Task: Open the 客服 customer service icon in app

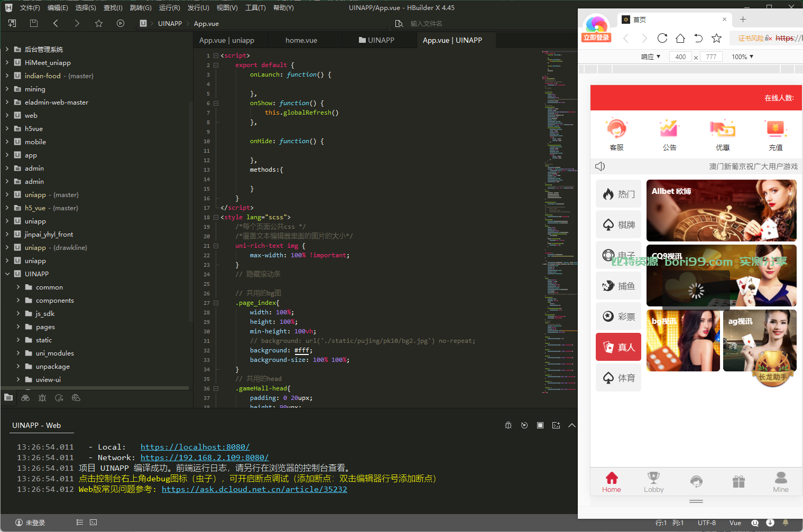Action: [x=616, y=135]
